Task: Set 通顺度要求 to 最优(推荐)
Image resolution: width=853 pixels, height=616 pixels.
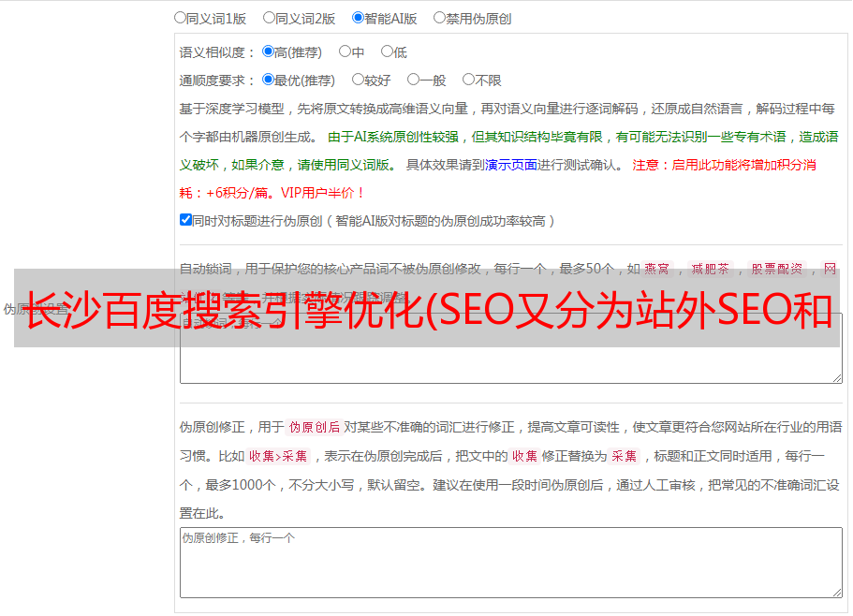Action: click(268, 80)
